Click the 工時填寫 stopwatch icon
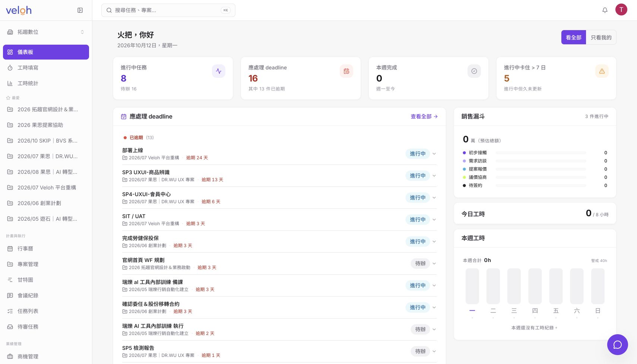This screenshot has width=637, height=364. pos(10,68)
